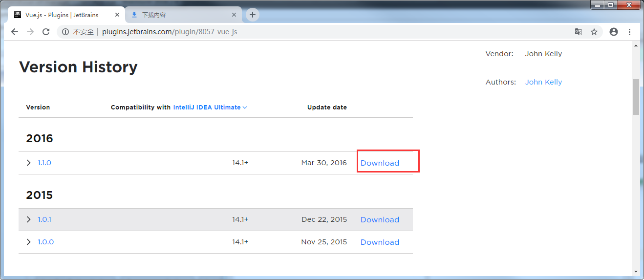Image resolution: width=644 pixels, height=280 pixels.
Task: Click the Update date column header
Action: [327, 108]
